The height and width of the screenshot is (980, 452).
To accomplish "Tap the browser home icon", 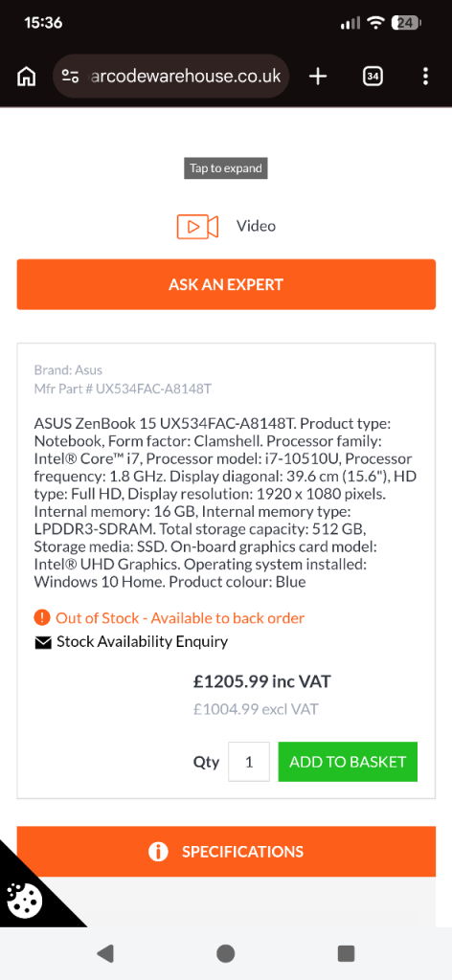I will pos(26,77).
